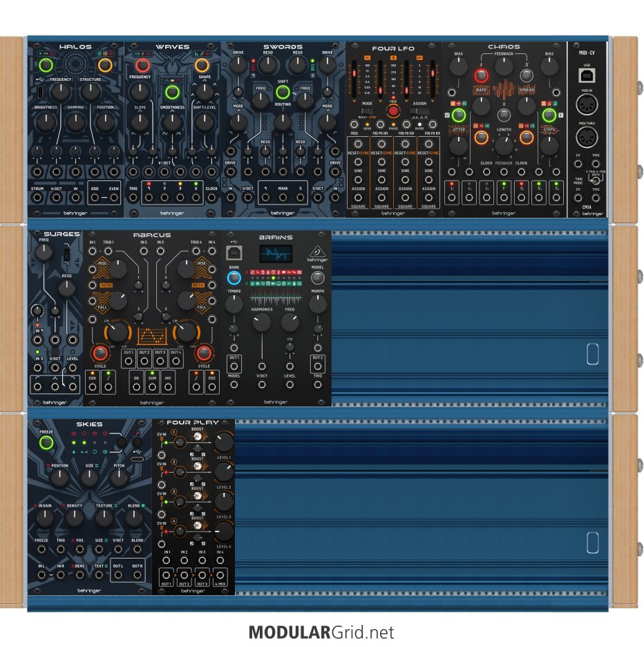Click the green lit button on Halos
This screenshot has width=644, height=647.
pos(46,65)
